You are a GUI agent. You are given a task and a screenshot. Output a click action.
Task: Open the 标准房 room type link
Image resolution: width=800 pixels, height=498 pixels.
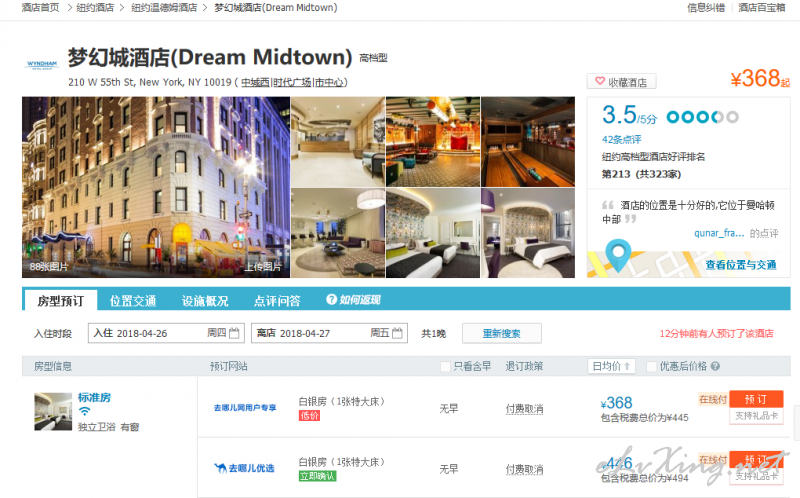94,397
